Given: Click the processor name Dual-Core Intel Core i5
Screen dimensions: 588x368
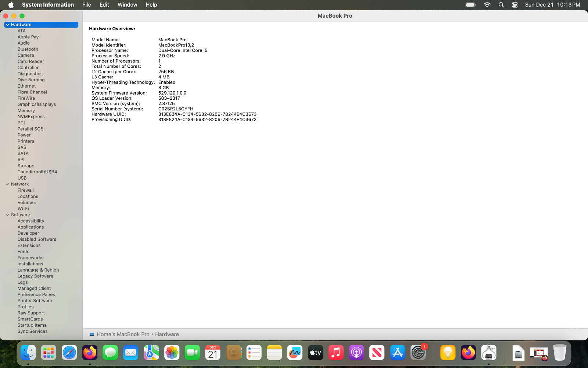Looking at the screenshot, I should click(x=183, y=50).
